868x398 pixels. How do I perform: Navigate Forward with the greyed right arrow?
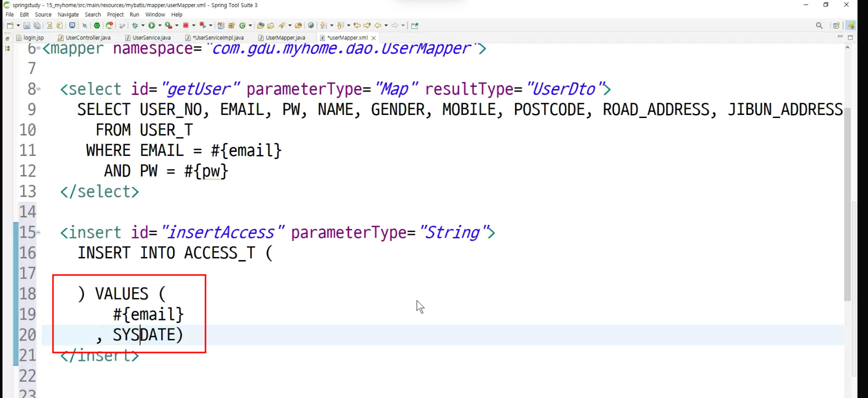point(394,25)
